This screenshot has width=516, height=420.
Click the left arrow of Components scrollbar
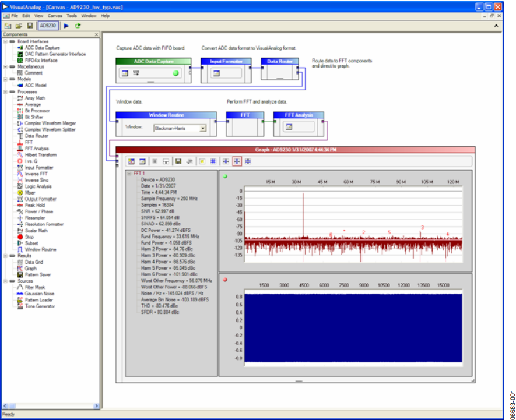[x=5, y=406]
